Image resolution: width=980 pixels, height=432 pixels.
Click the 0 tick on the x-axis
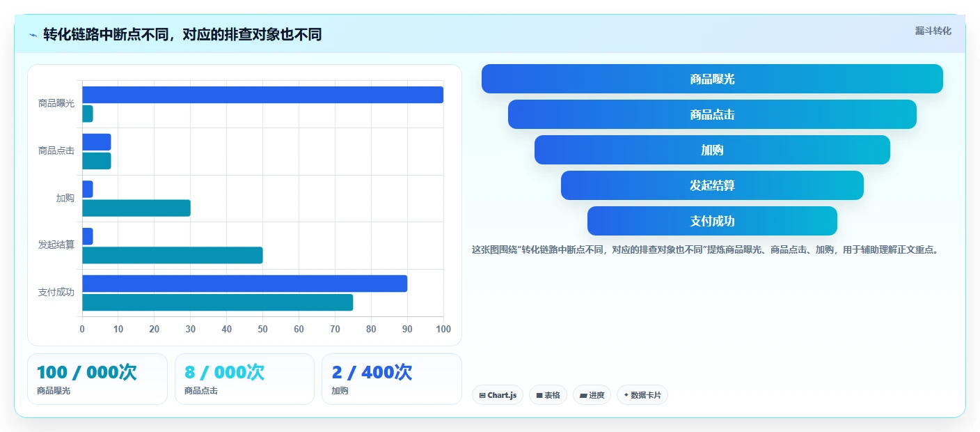pyautogui.click(x=82, y=329)
